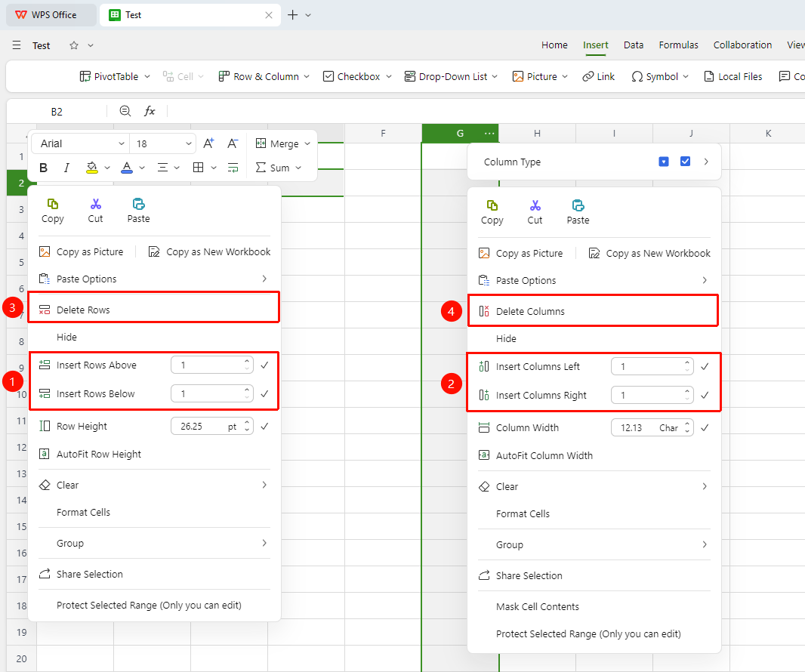Open the hamburger menu icon

click(17, 45)
